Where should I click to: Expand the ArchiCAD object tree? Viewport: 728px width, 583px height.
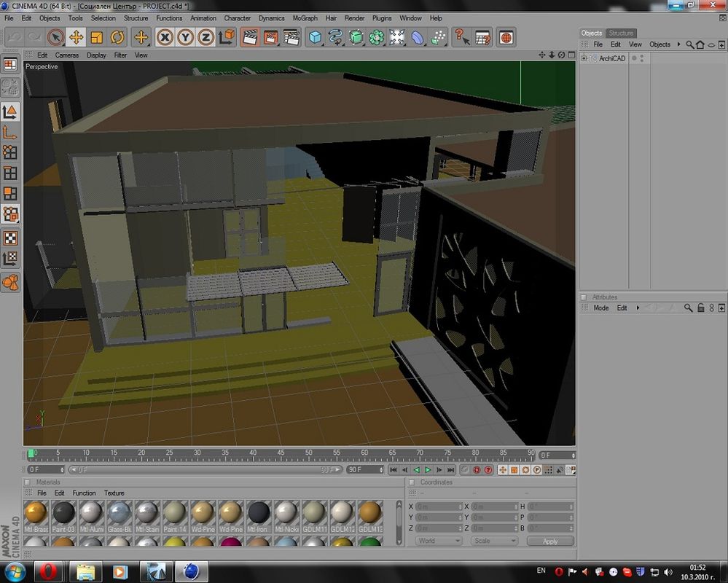[x=584, y=58]
